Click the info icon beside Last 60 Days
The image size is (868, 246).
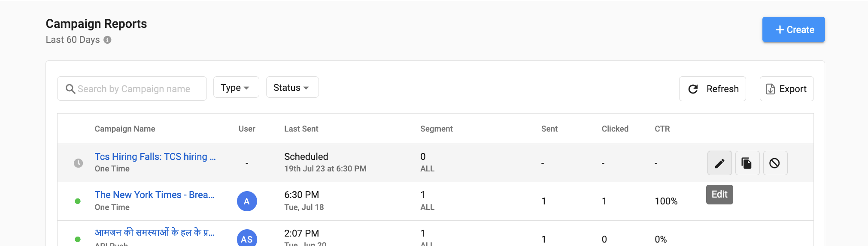[107, 40]
